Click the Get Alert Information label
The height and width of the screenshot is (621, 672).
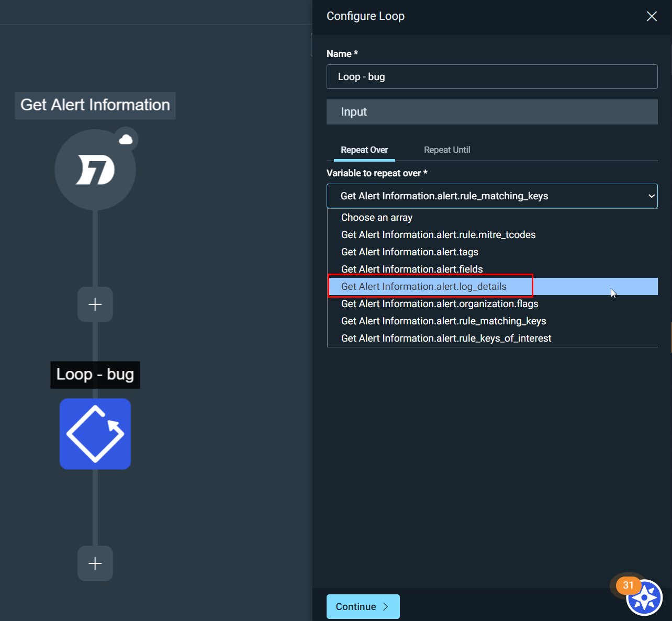pos(95,105)
